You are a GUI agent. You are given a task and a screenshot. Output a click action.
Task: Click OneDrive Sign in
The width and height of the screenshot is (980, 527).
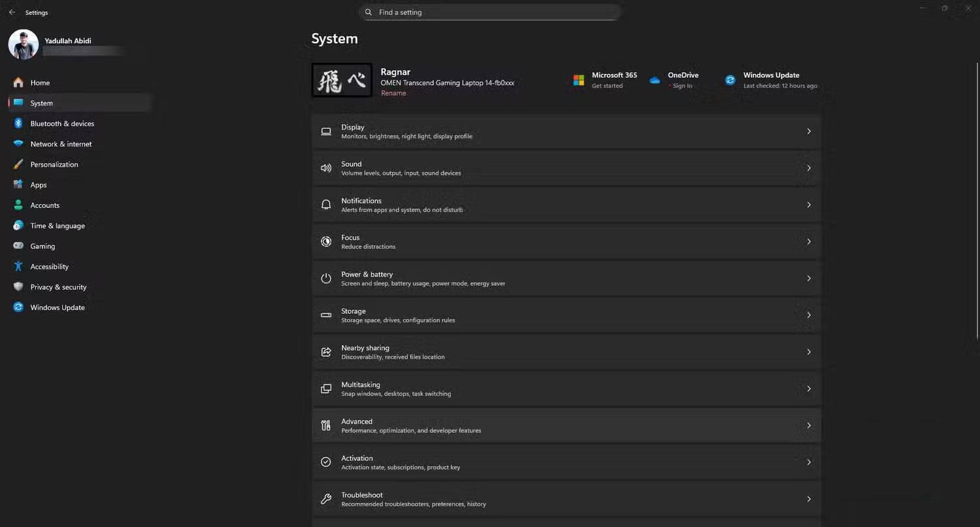tap(682, 86)
